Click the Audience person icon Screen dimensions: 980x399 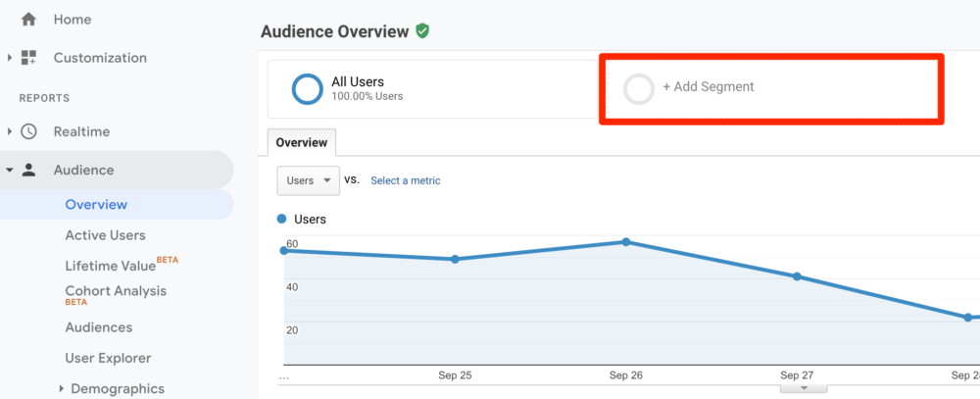coord(28,171)
